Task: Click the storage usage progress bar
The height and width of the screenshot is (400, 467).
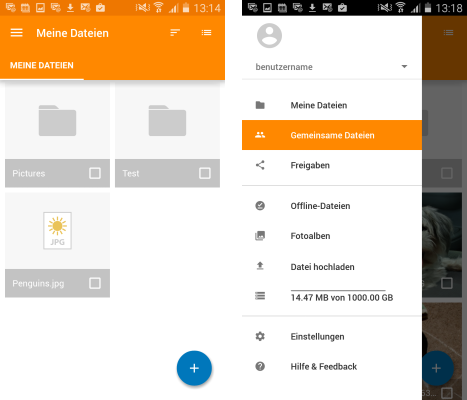Action: click(338, 290)
